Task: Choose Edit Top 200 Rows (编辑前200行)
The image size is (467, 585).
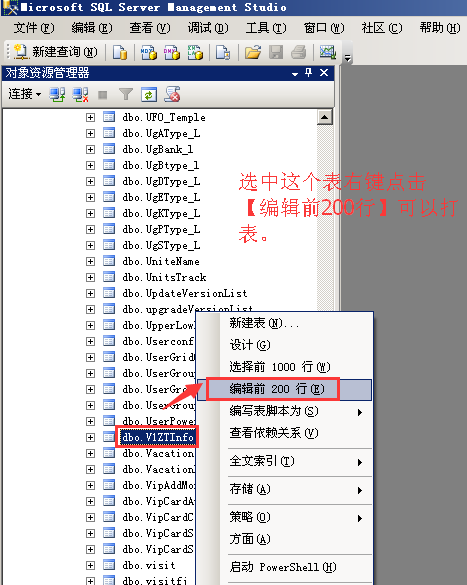Action: coord(284,390)
